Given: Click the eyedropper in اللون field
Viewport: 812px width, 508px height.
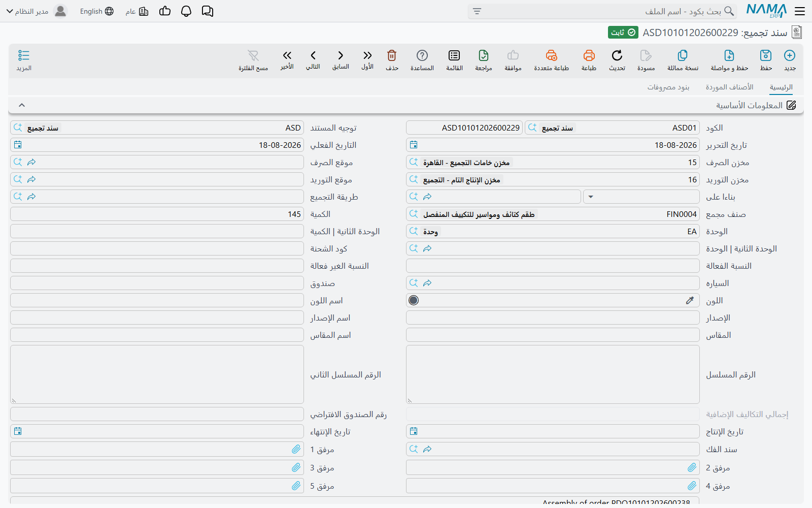Looking at the screenshot, I should pyautogui.click(x=690, y=300).
